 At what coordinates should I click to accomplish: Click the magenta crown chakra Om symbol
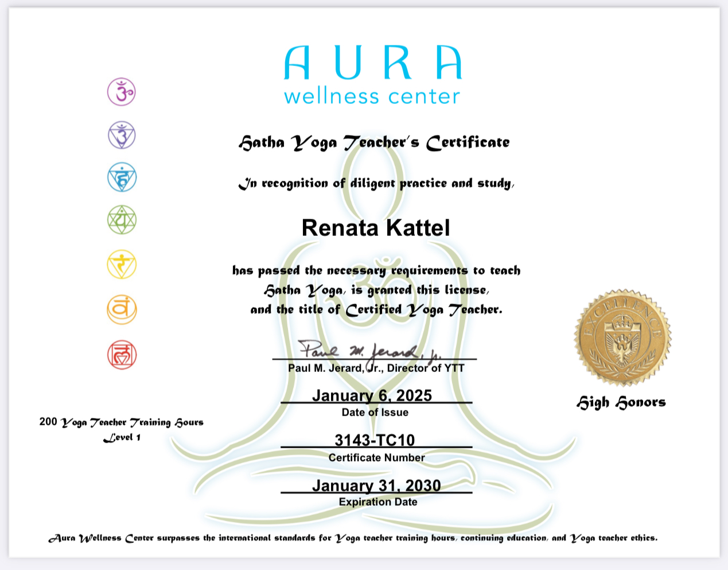point(122,92)
